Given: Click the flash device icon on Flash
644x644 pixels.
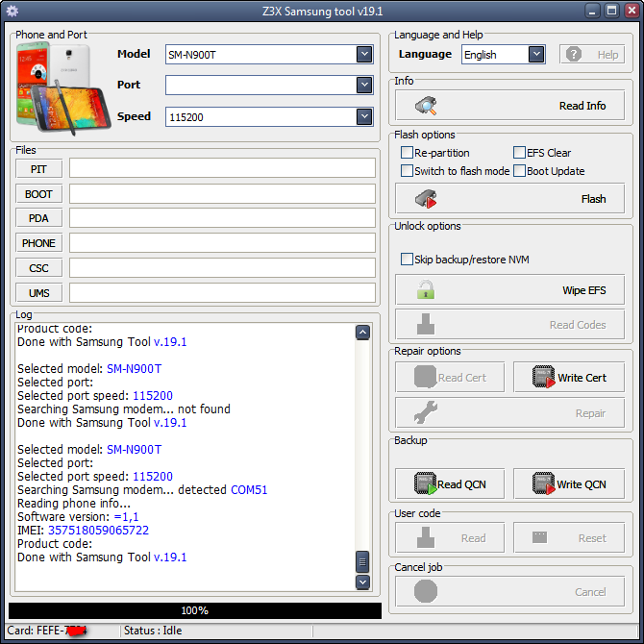Looking at the screenshot, I should coord(426,199).
